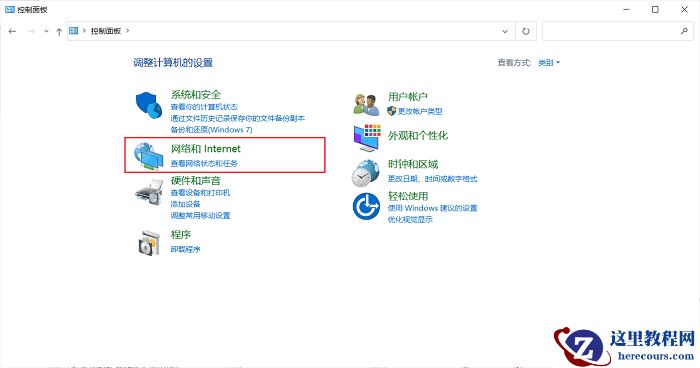700x368 pixels.
Task: Open 系统和安全 category heading
Action: [x=196, y=95]
